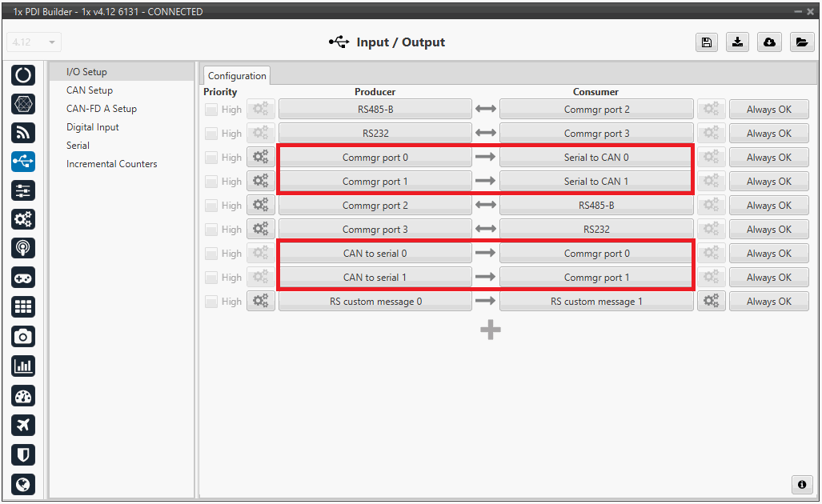822x504 pixels.
Task: Open the bar chart icon section
Action: pyautogui.click(x=23, y=366)
